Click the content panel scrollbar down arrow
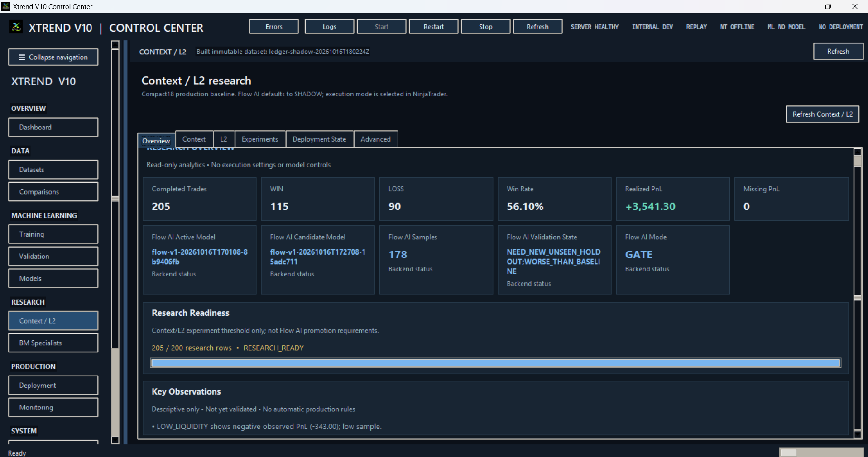This screenshot has height=457, width=868. click(x=857, y=434)
